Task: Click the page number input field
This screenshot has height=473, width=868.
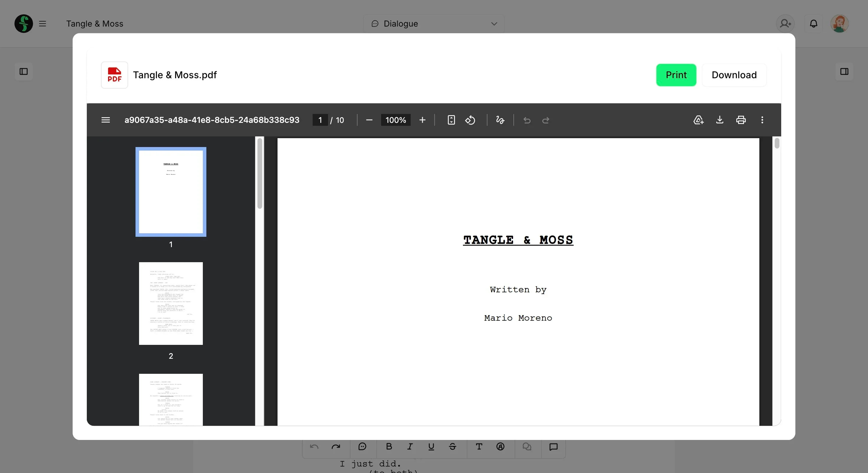Action: click(x=320, y=120)
